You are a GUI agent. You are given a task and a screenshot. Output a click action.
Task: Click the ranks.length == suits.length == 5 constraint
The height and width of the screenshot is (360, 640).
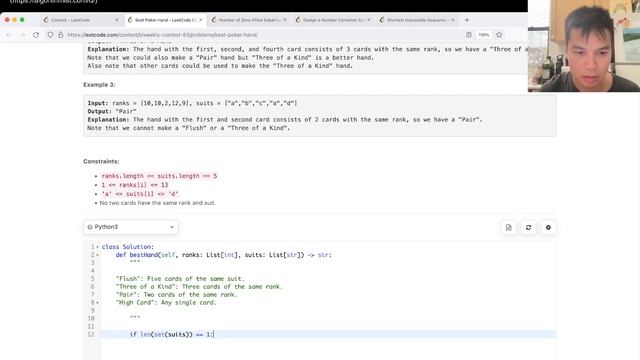(159, 176)
